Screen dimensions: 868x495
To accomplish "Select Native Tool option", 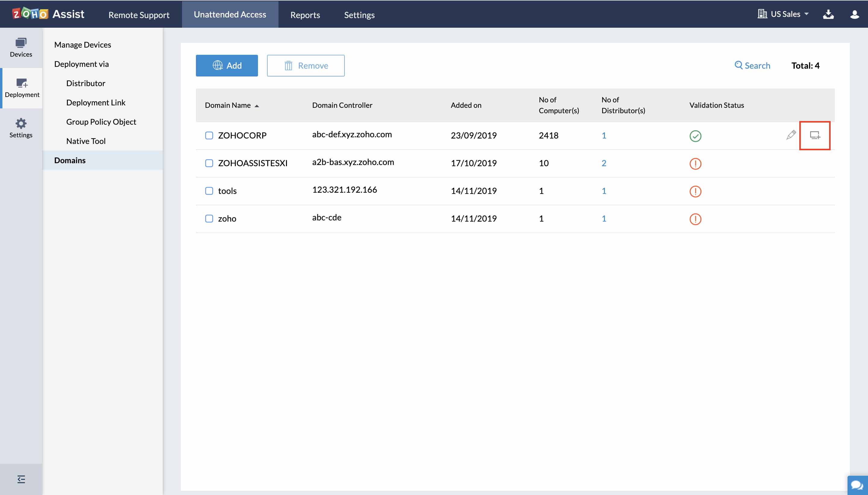I will 86,141.
